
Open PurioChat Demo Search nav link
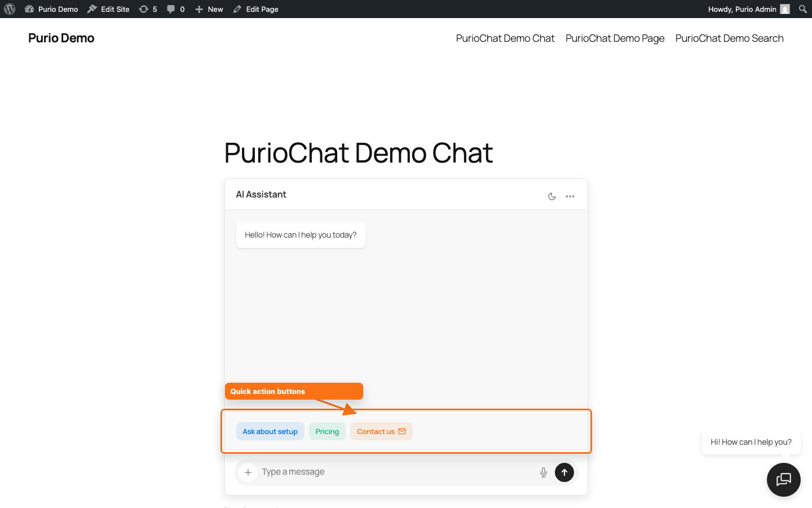click(x=729, y=38)
